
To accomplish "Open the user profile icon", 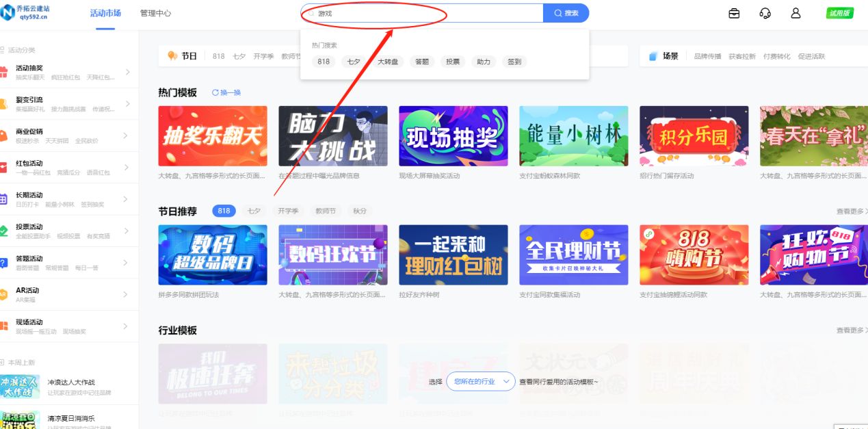I will pos(795,12).
